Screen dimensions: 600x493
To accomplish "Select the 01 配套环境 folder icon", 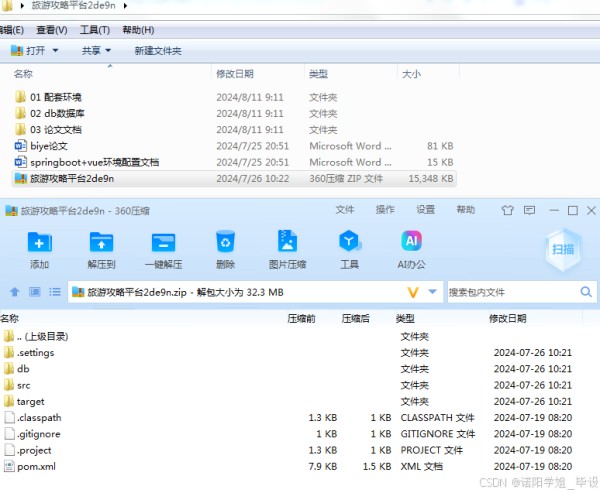I will 20,97.
